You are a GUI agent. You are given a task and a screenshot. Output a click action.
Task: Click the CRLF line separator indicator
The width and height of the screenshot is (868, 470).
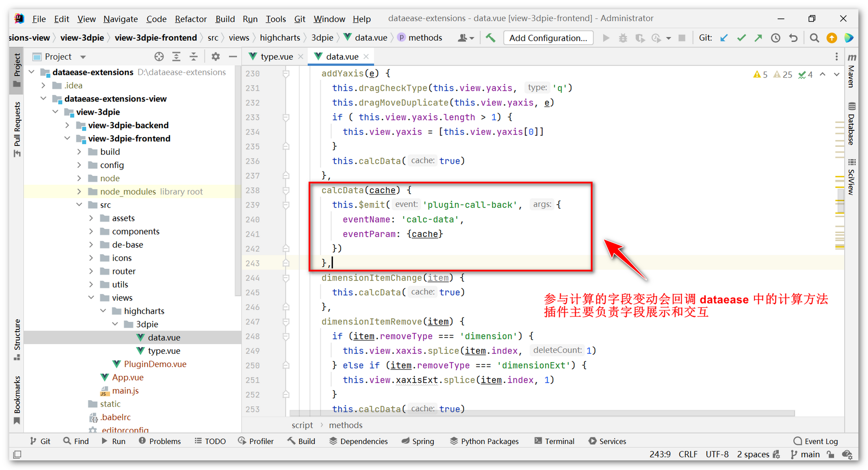688,455
